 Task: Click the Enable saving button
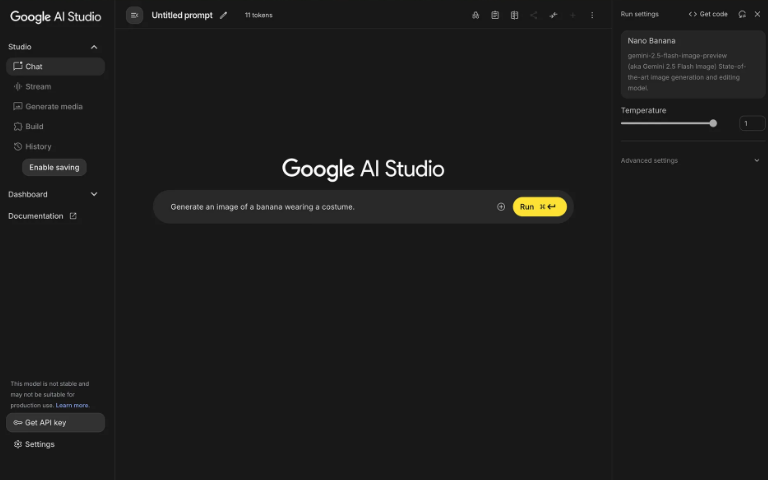[x=54, y=168]
